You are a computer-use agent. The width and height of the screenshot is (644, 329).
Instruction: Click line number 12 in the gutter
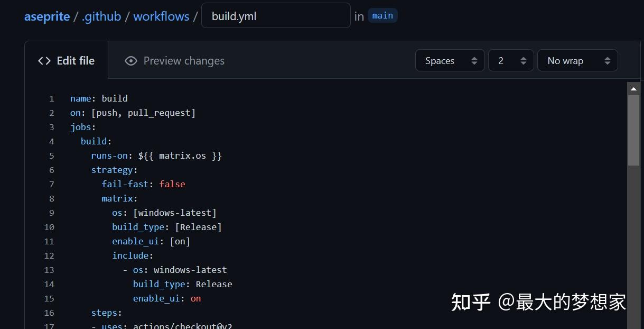pos(49,255)
